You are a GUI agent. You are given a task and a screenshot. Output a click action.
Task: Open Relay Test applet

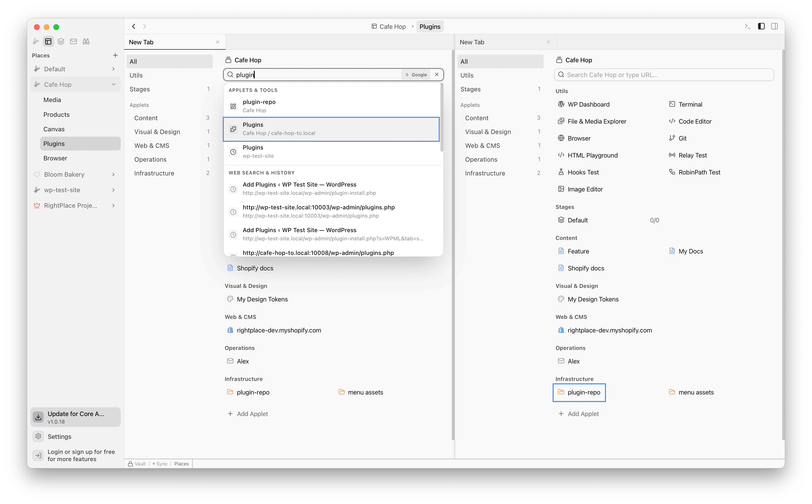click(x=688, y=155)
